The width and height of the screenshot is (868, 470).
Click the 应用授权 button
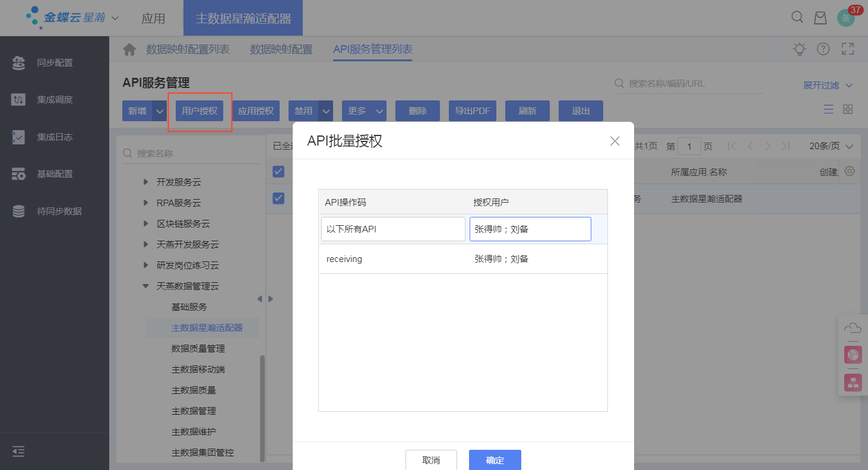pos(256,111)
